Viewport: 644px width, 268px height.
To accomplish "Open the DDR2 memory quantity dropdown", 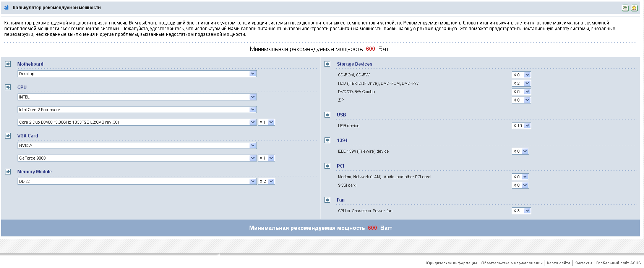I will coord(266,181).
